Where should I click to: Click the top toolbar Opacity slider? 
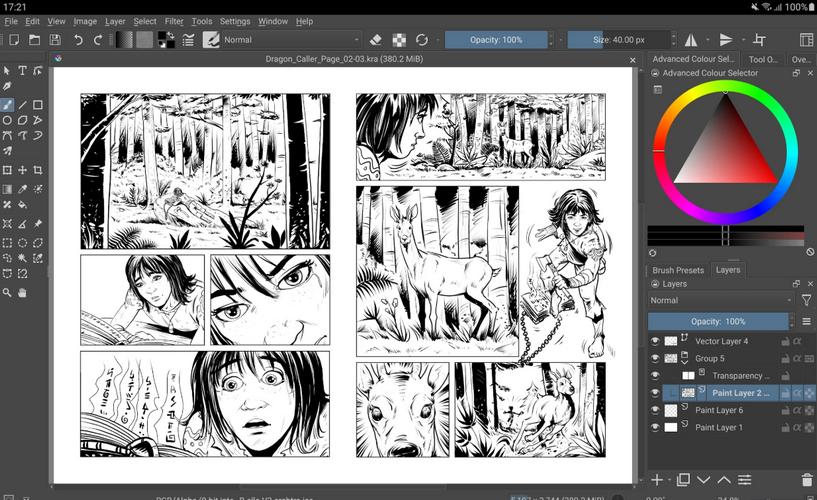pos(497,40)
